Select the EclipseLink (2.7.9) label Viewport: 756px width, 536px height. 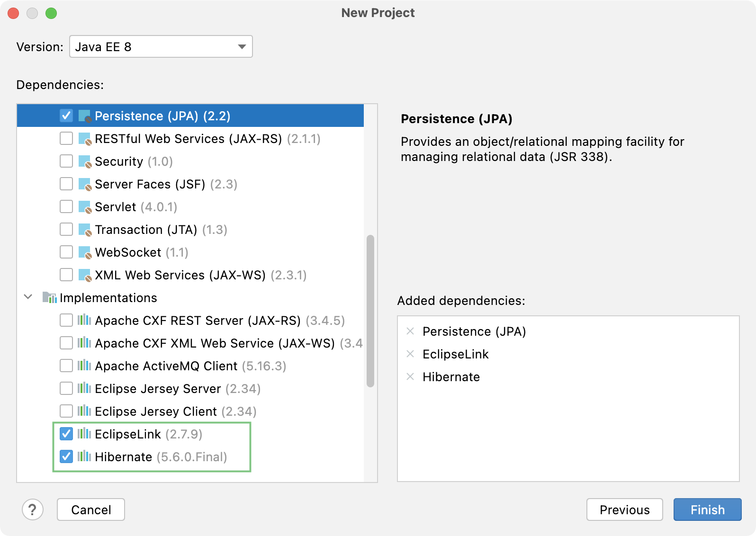pyautogui.click(x=149, y=434)
